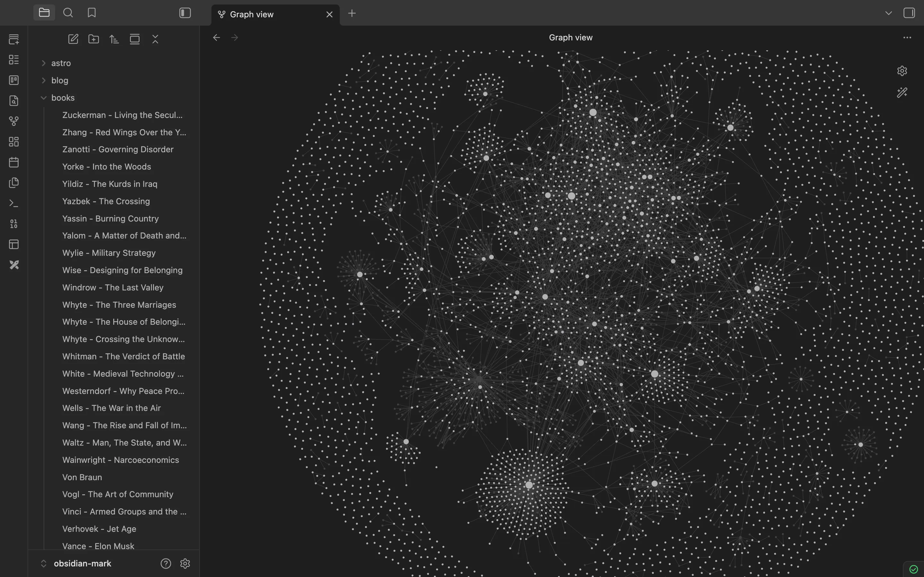924x577 pixels.
Task: Navigate back with the arrow
Action: click(x=217, y=38)
